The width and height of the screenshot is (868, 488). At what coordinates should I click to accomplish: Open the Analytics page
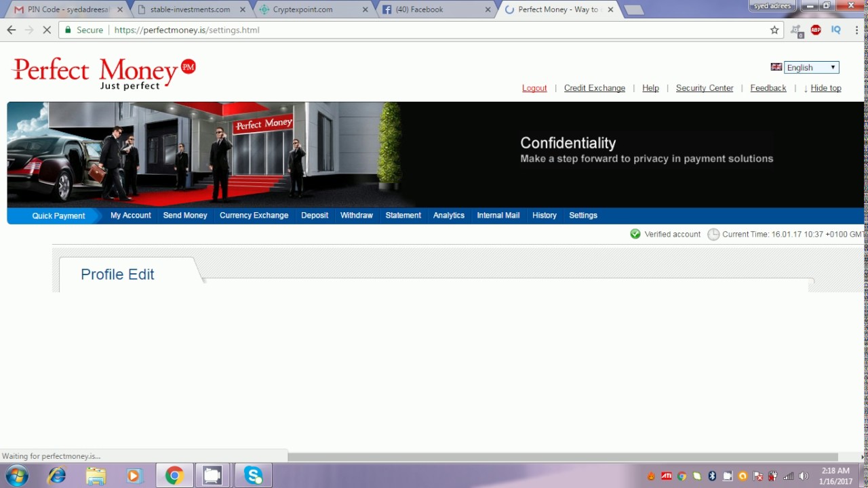(449, 216)
